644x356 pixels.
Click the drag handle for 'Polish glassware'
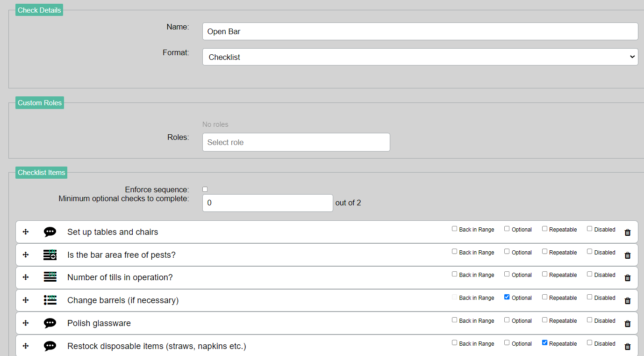(x=26, y=323)
